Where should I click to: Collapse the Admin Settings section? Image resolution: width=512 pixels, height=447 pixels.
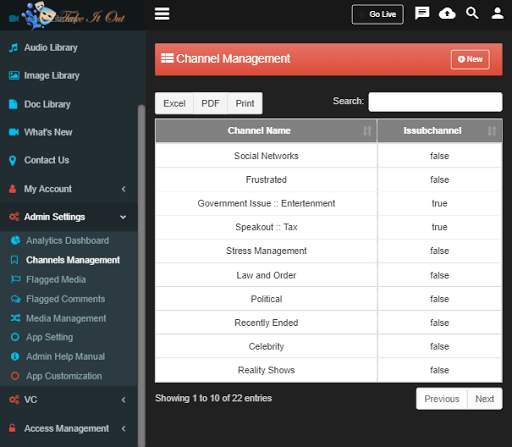(123, 217)
